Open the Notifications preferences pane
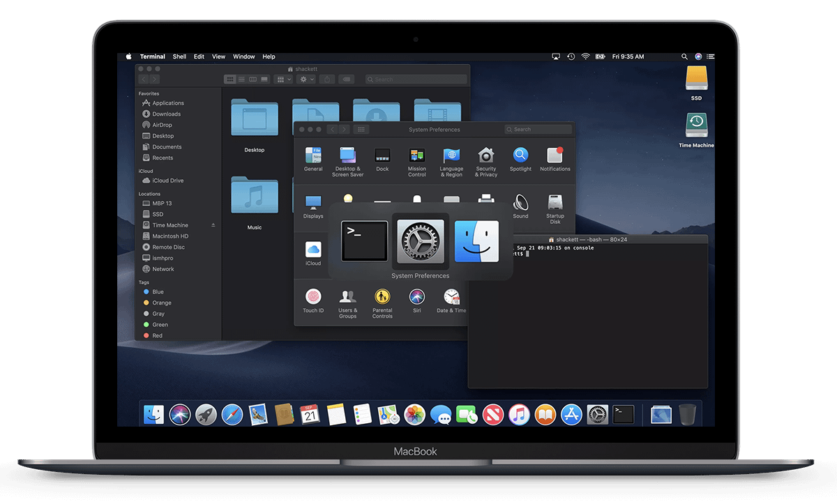The width and height of the screenshot is (837, 504). click(x=555, y=159)
